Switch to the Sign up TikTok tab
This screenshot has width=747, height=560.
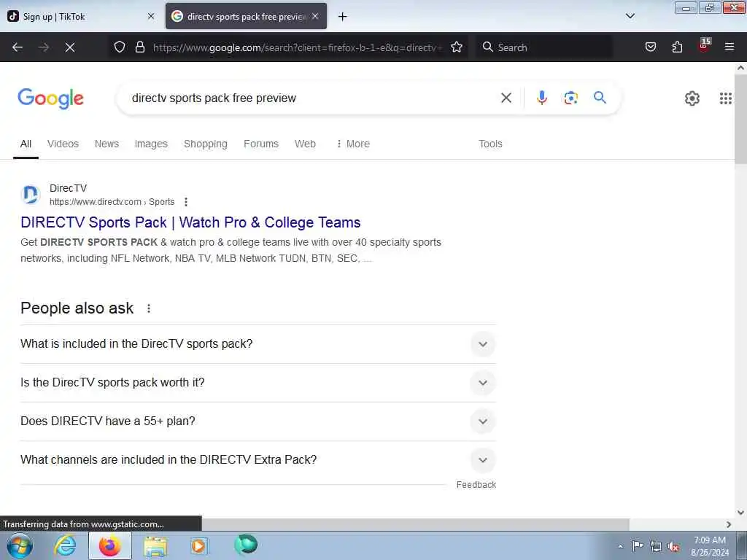point(82,16)
